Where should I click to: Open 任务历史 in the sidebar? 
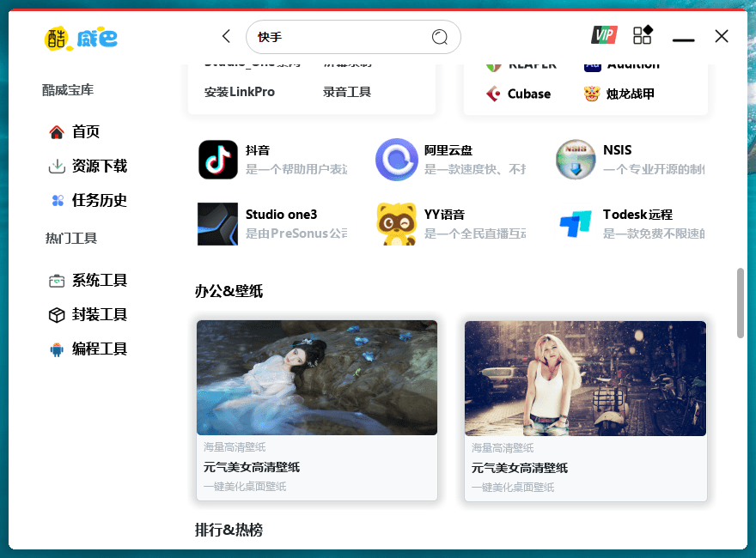[x=100, y=201]
